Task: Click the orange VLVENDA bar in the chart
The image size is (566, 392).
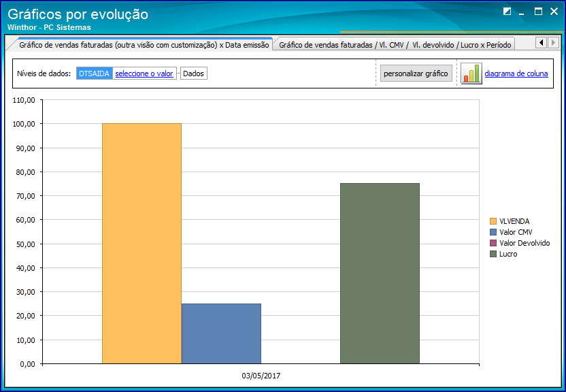Action: coord(142,243)
